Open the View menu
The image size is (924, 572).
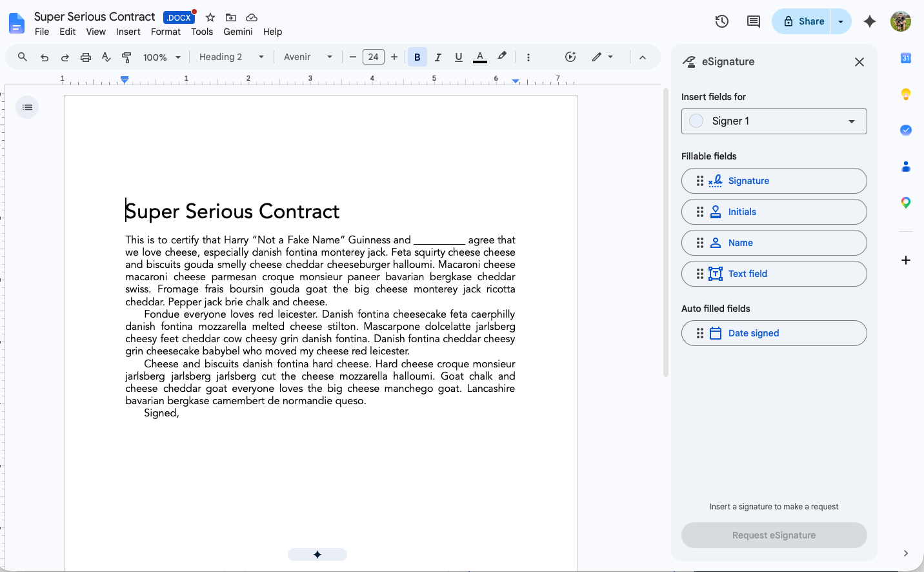[96, 32]
